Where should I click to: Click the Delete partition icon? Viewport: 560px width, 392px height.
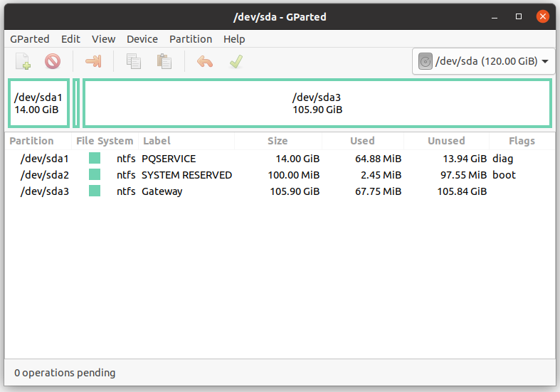[x=53, y=61]
